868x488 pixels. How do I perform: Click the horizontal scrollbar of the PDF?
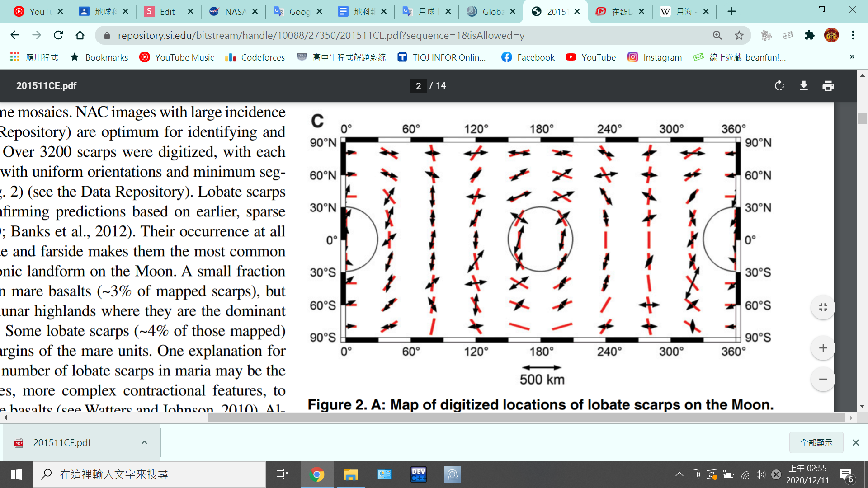(x=524, y=418)
